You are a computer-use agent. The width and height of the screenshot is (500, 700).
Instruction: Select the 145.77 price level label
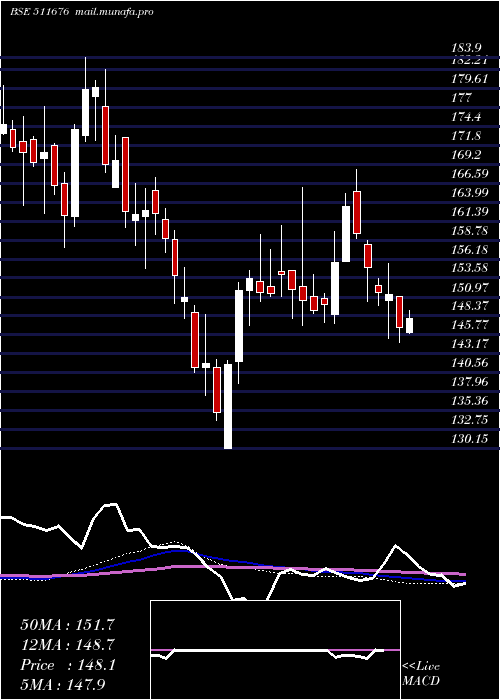pos(470,325)
